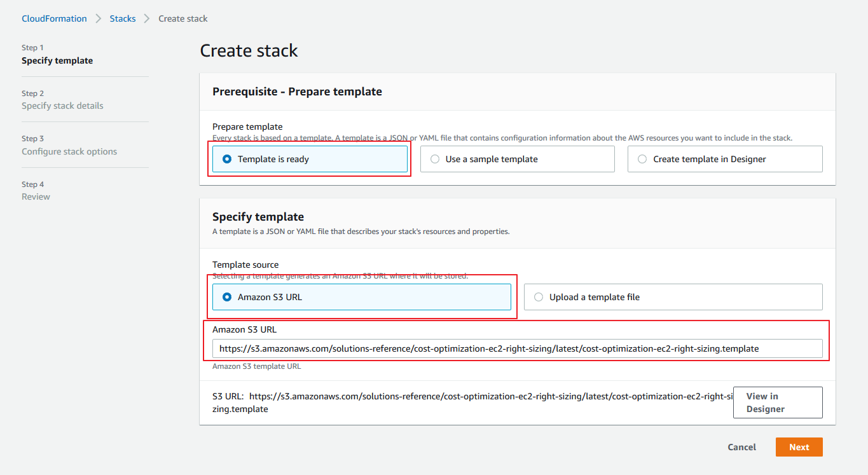Screen dimensions: 868x475
Task: Open the template with View in Designer
Action: click(x=777, y=403)
